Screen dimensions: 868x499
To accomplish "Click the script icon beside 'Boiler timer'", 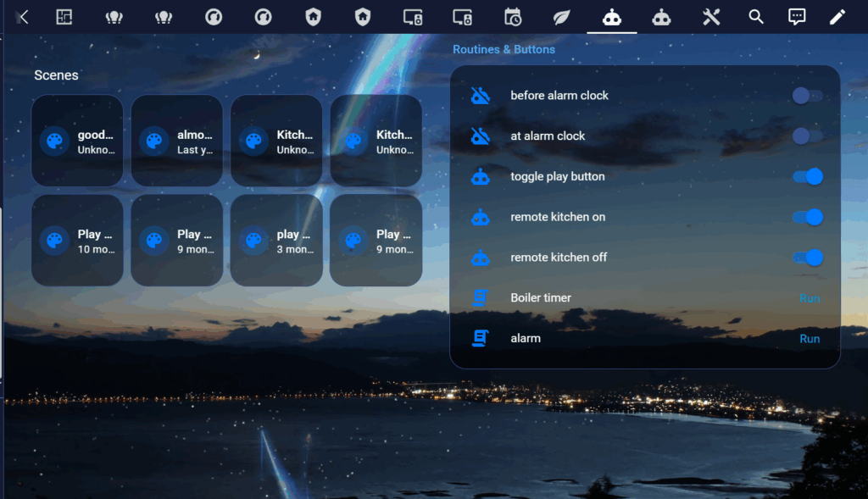I will [x=480, y=297].
